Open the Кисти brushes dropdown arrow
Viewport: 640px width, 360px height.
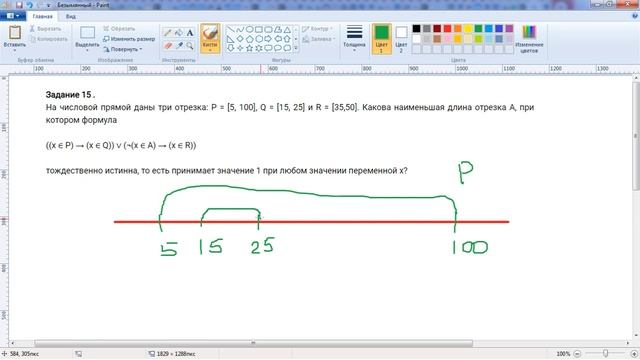210,50
